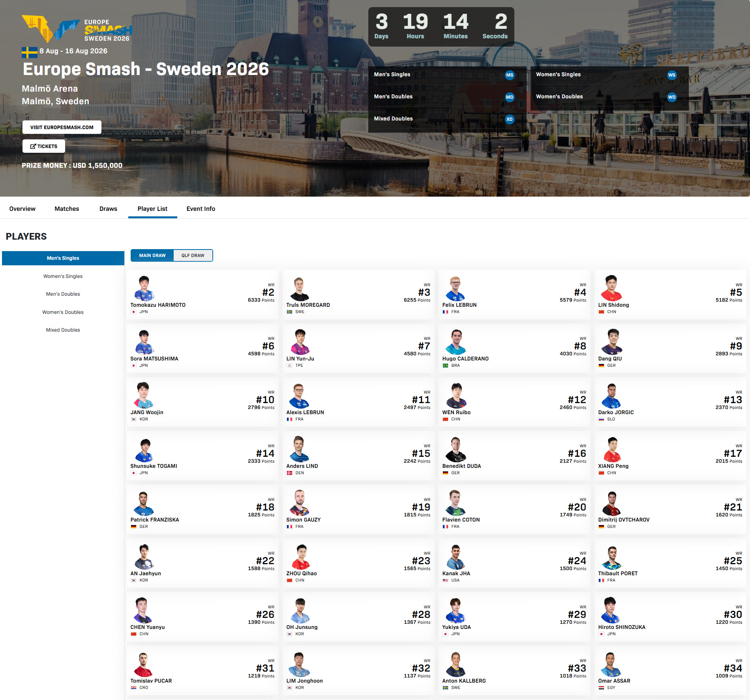
Task: Click the WD badge next to Women's Doubles
Action: pyautogui.click(x=672, y=97)
